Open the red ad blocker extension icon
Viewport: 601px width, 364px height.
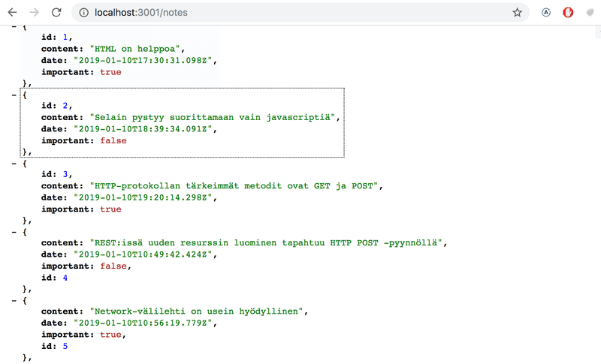coord(568,13)
